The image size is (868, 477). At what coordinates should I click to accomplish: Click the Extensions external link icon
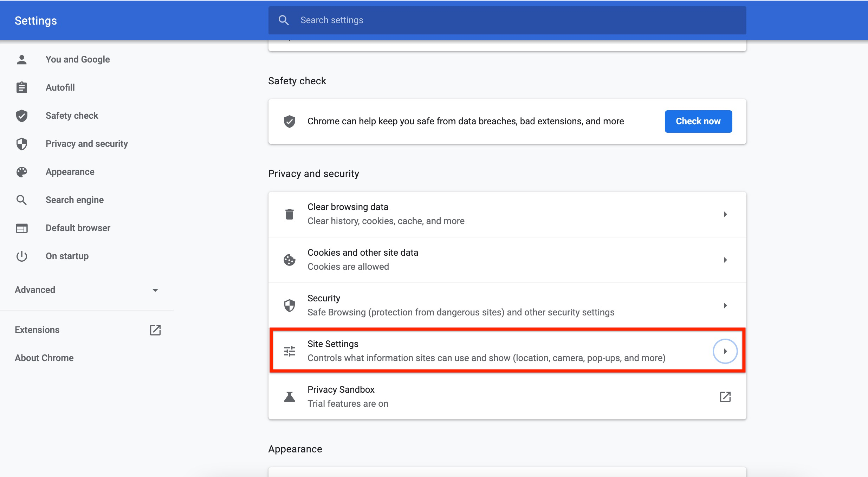click(155, 330)
